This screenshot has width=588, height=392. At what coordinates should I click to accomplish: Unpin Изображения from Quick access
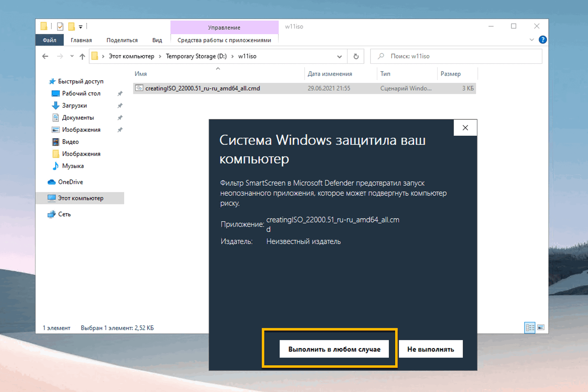pos(120,129)
